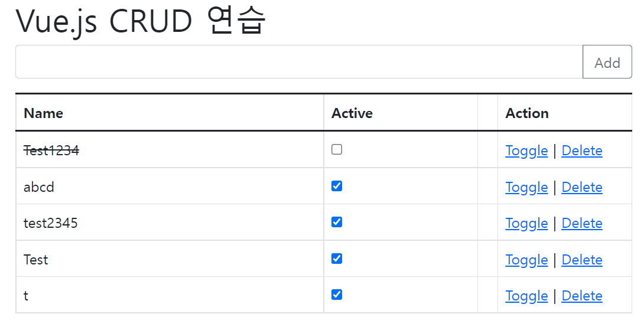644x327 pixels.
Task: Click the Name column header
Action: (44, 113)
